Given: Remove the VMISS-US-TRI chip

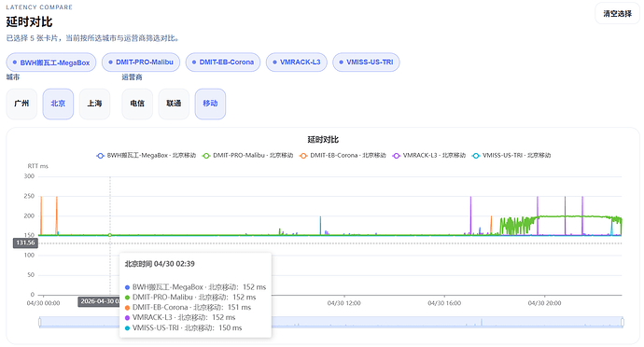Looking at the screenshot, I should [366, 62].
